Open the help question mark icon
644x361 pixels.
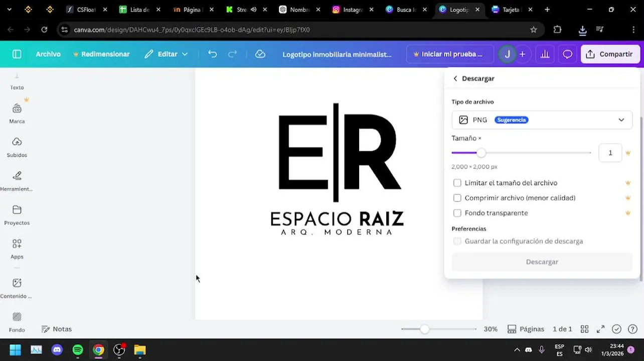click(632, 329)
